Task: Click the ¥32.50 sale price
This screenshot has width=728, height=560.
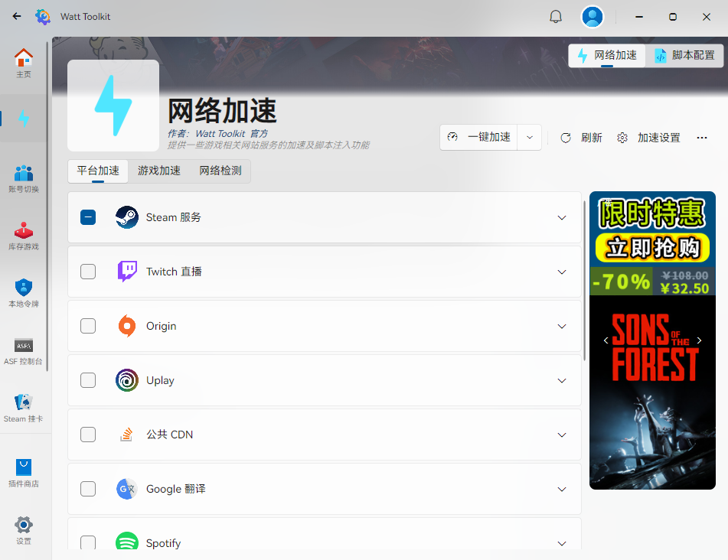Action: (684, 288)
